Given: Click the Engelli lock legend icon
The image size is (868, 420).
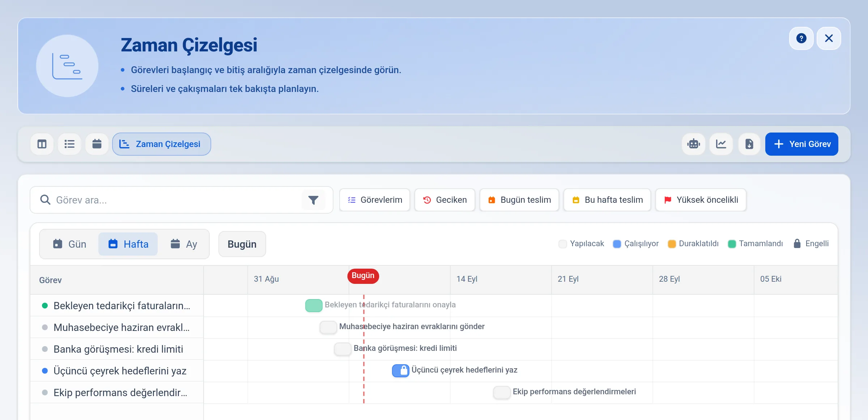Looking at the screenshot, I should point(797,244).
